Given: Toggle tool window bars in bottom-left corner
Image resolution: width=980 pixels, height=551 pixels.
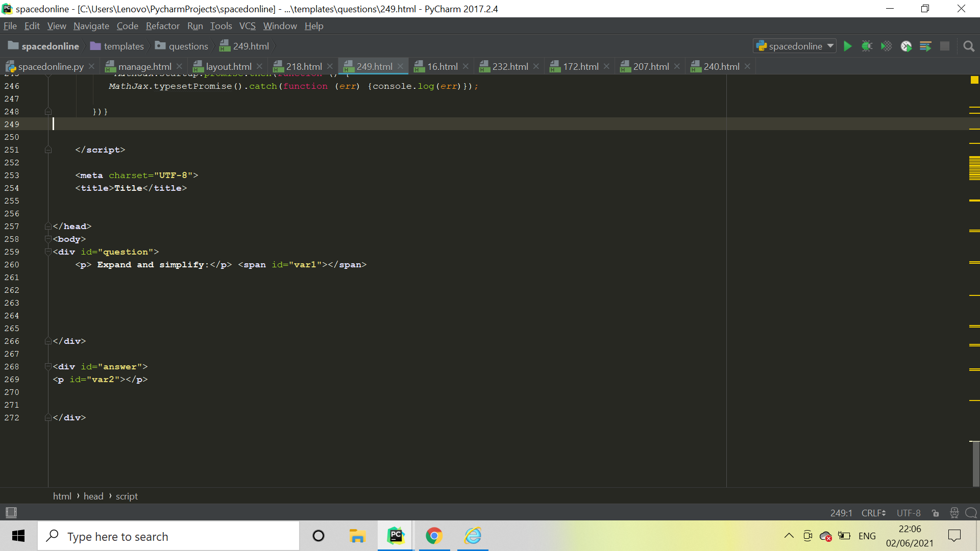Looking at the screenshot, I should pyautogui.click(x=11, y=512).
